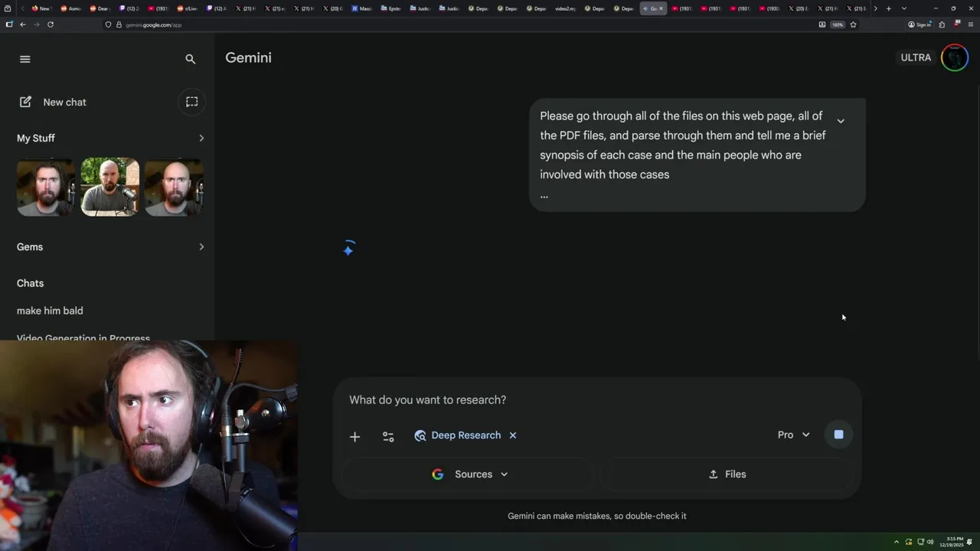
Task: Click the browser Sign in button
Action: pyautogui.click(x=920, y=24)
